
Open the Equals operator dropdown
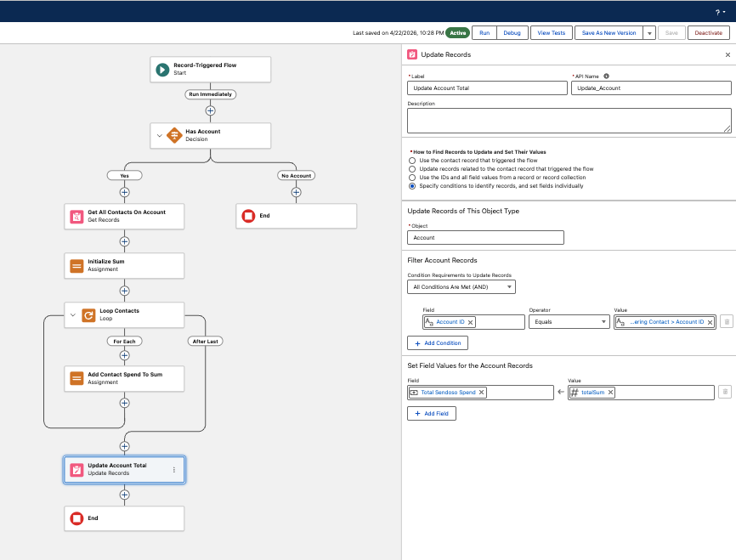569,321
